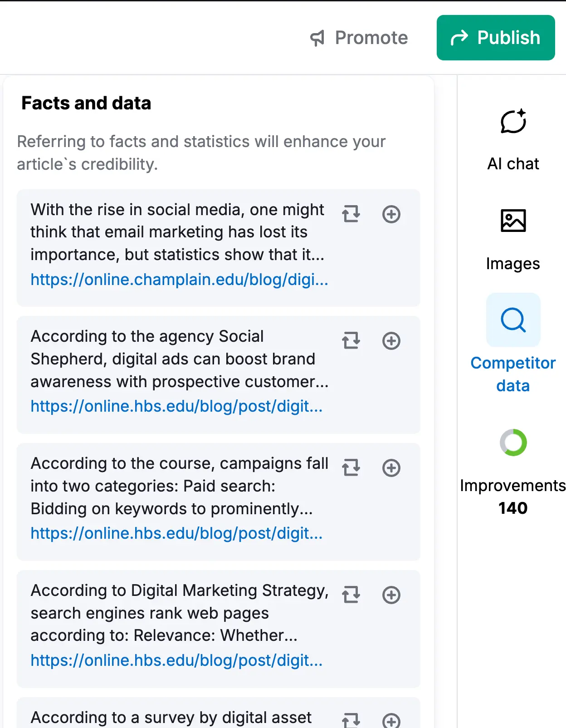Rephrase the Social Shepherd fact
This screenshot has width=566, height=728.
click(x=351, y=340)
